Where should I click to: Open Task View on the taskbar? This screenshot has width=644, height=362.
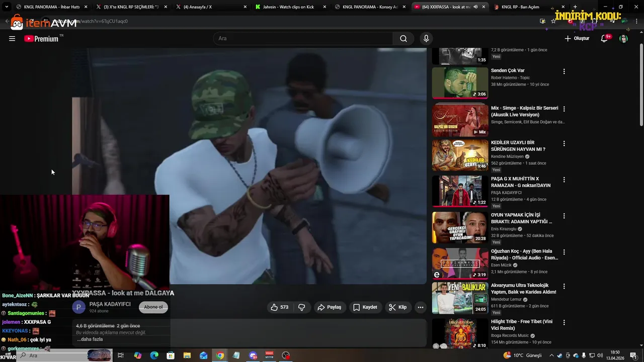coord(121,355)
